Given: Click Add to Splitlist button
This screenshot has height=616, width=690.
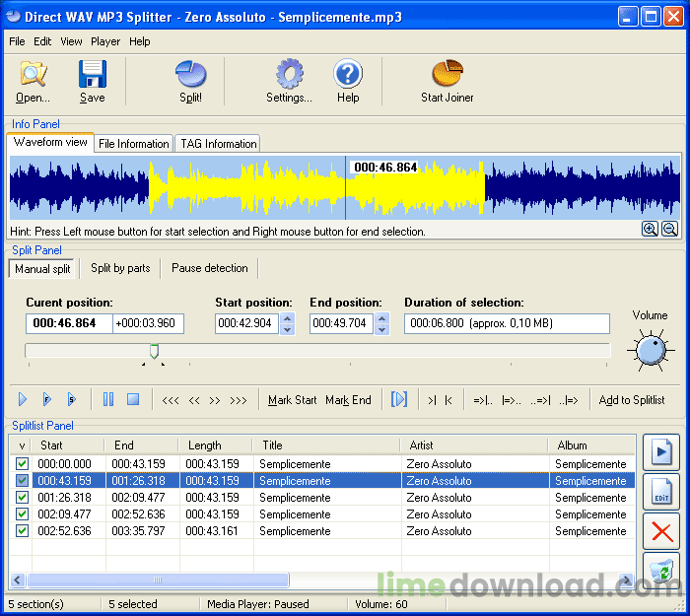Looking at the screenshot, I should (x=632, y=400).
